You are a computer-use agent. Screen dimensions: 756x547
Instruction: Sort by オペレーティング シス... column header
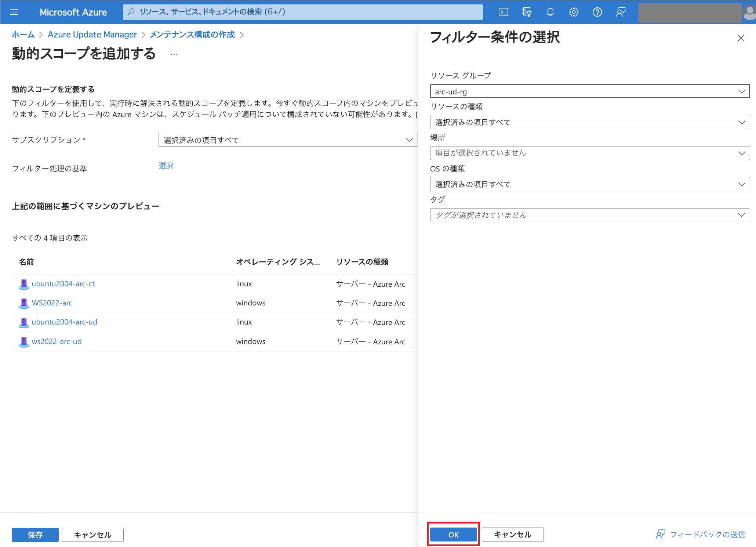278,262
